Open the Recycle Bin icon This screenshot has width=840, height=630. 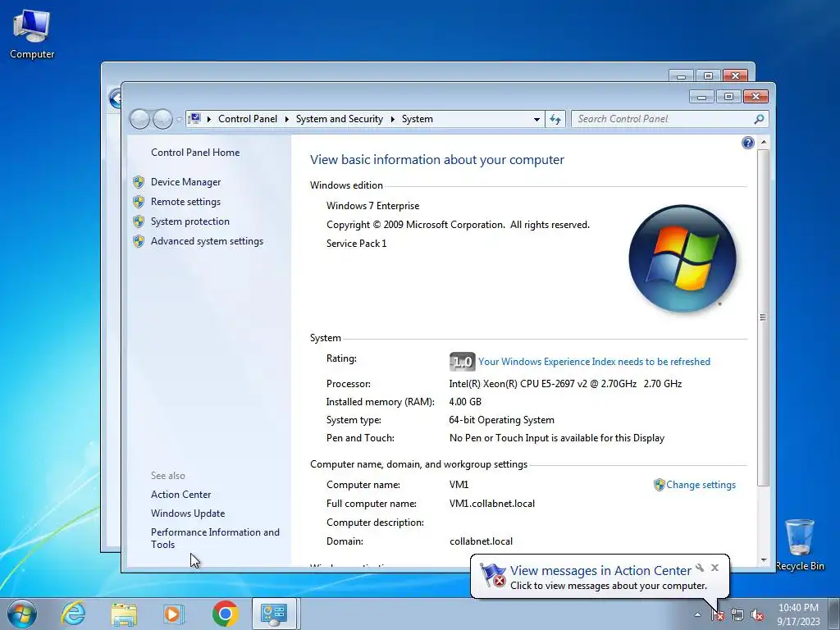tap(799, 545)
